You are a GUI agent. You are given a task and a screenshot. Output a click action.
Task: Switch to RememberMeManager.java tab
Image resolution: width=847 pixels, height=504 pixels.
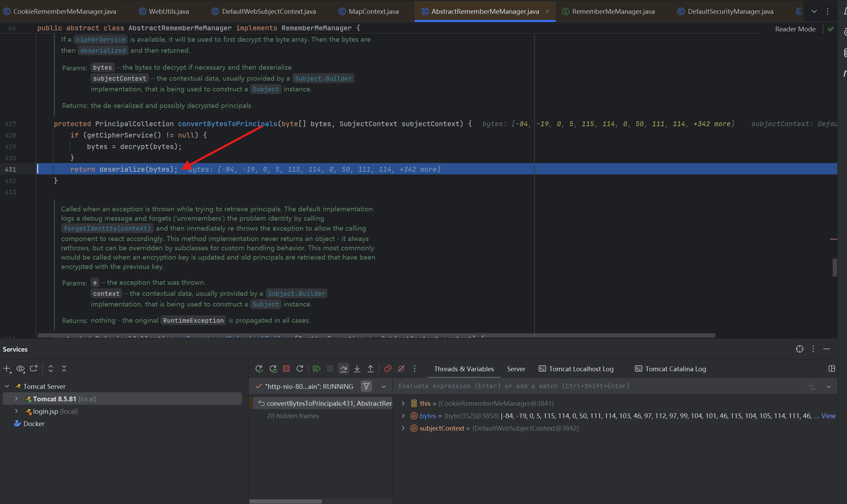pyautogui.click(x=613, y=11)
